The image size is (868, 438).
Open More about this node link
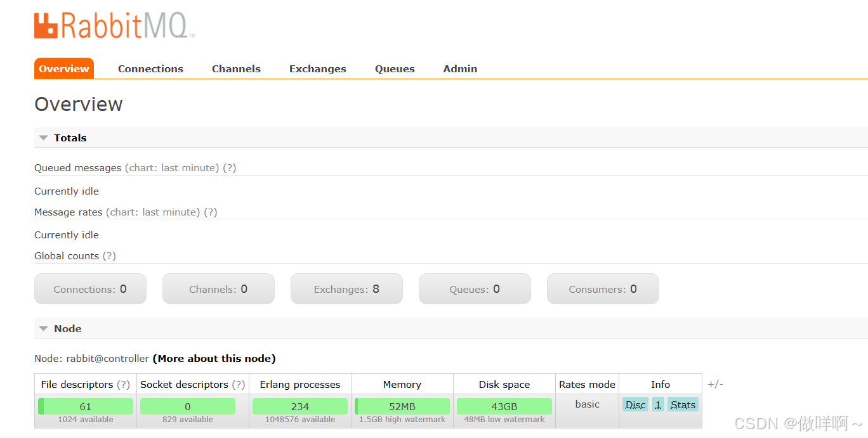click(x=214, y=358)
